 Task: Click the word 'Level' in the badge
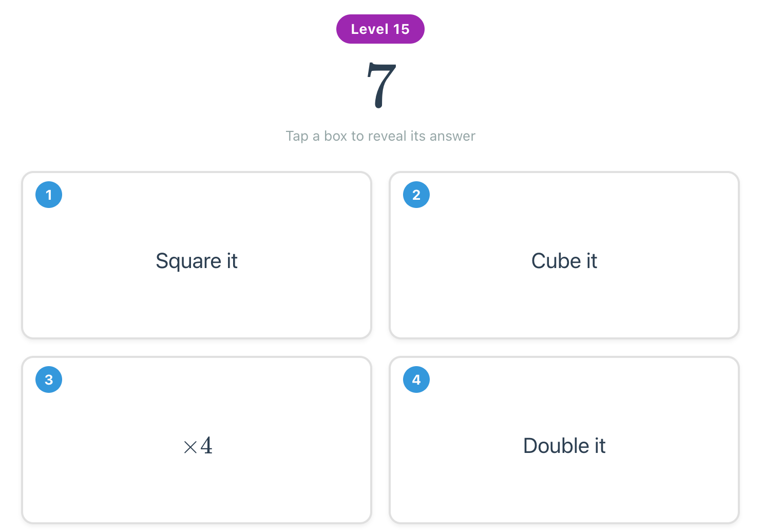[369, 29]
